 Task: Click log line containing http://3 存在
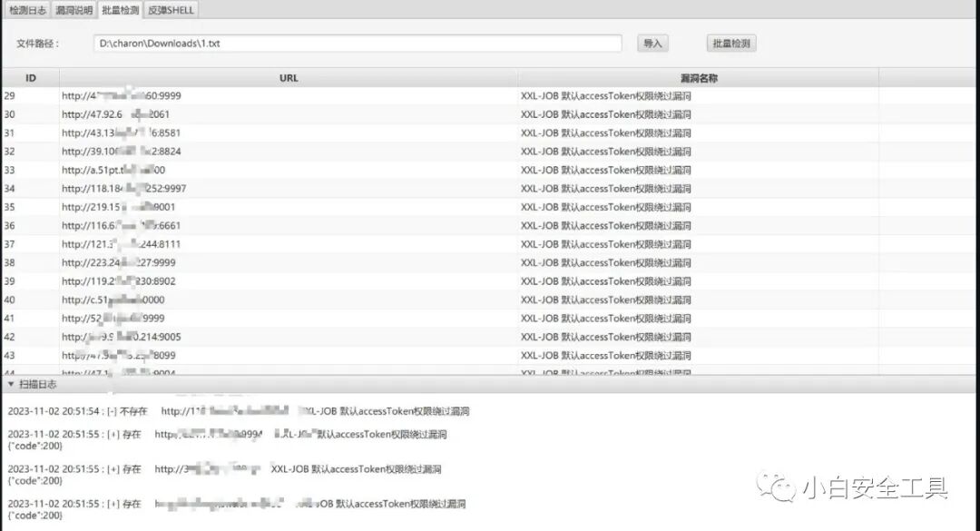click(224, 469)
